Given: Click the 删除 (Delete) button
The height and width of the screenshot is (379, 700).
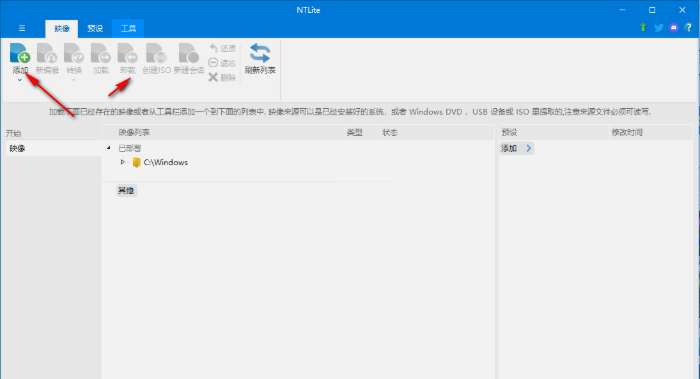Looking at the screenshot, I should tap(222, 78).
